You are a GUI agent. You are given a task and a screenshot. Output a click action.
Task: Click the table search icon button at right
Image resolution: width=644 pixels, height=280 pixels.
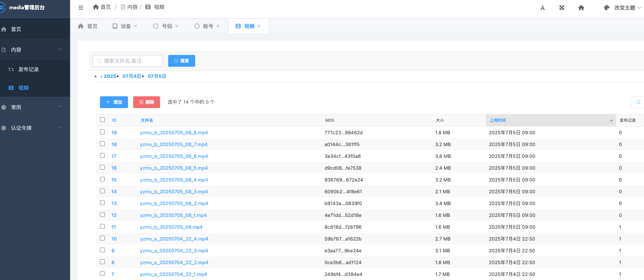tap(638, 102)
